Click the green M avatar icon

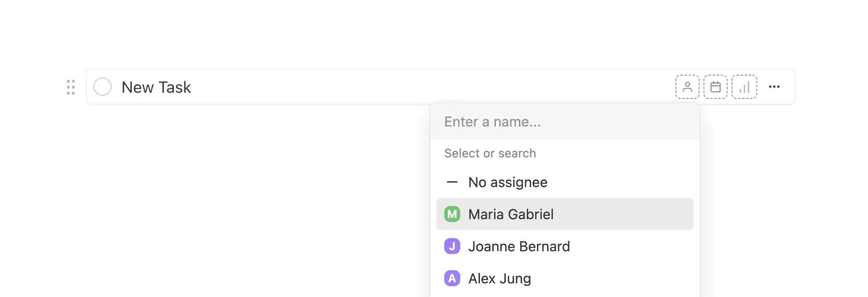coord(452,214)
